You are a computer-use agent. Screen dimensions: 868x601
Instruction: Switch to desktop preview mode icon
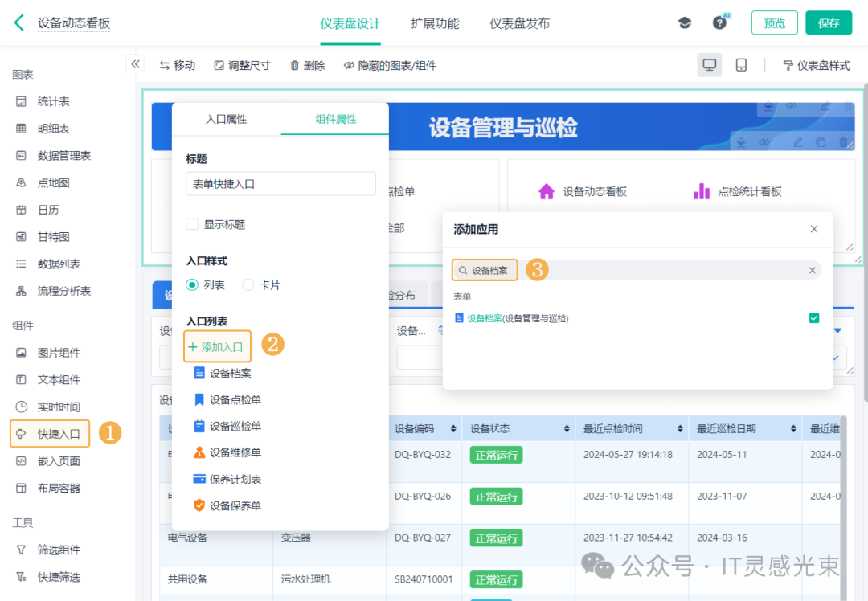[x=710, y=65]
